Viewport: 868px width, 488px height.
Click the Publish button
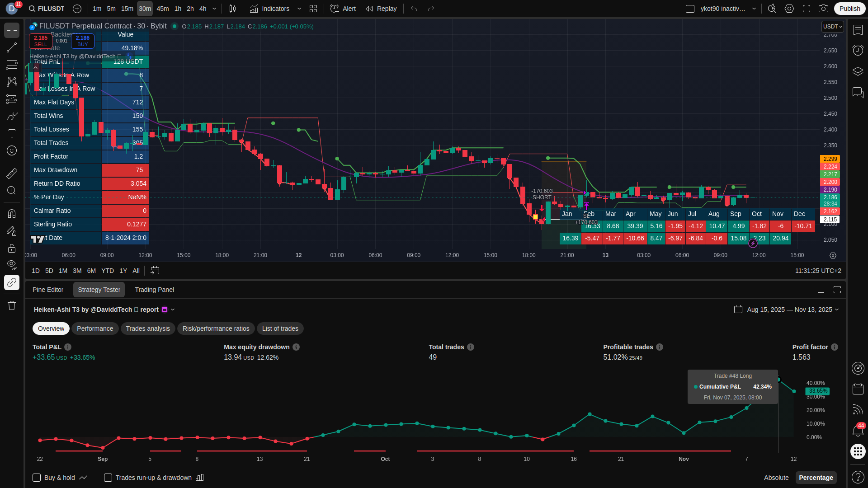849,9
